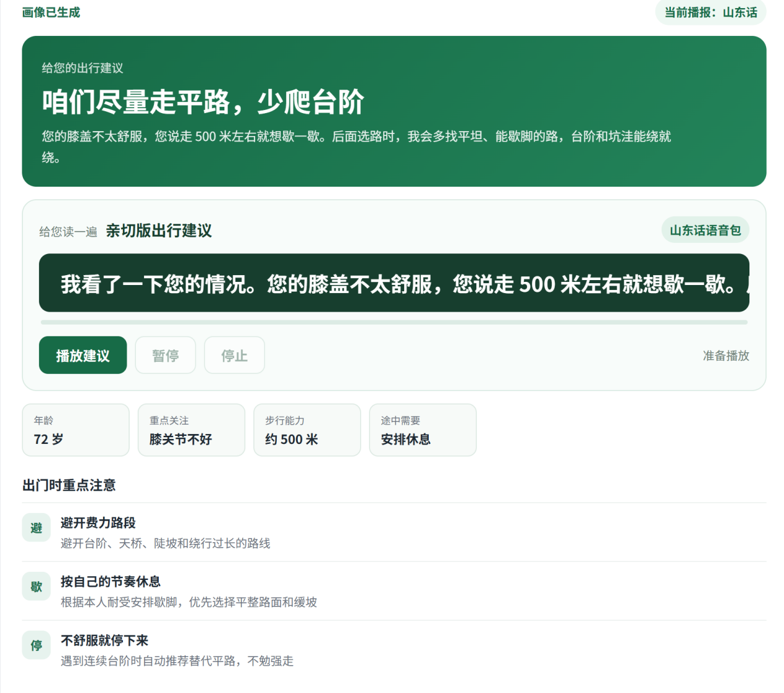Click the scrolling advice text banner
784x693 pixels.
[x=394, y=283]
